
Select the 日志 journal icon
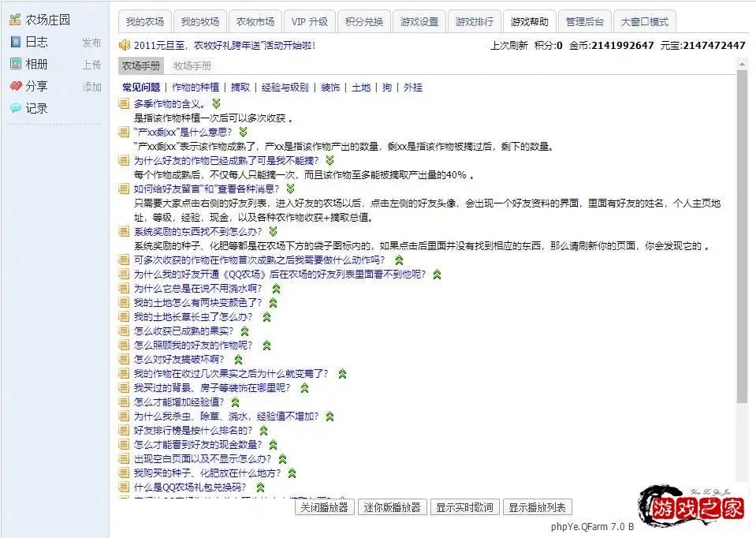(x=17, y=41)
